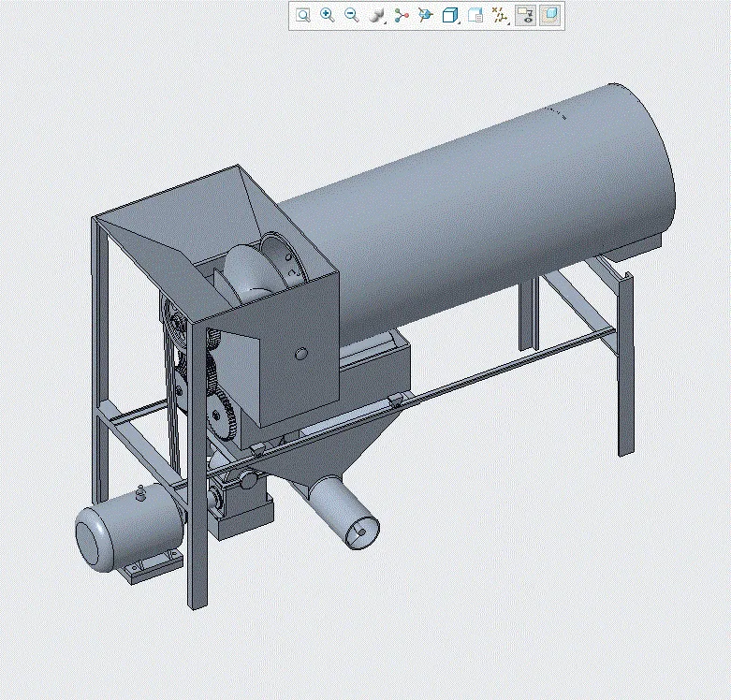731x700 pixels.
Task: Open the View Manager icon
Action: (x=475, y=15)
